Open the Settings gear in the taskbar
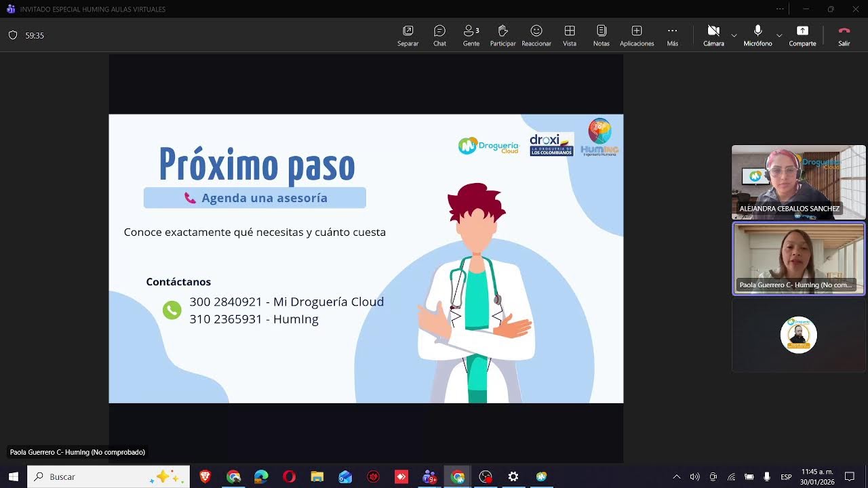This screenshot has width=868, height=488. pyautogui.click(x=513, y=476)
